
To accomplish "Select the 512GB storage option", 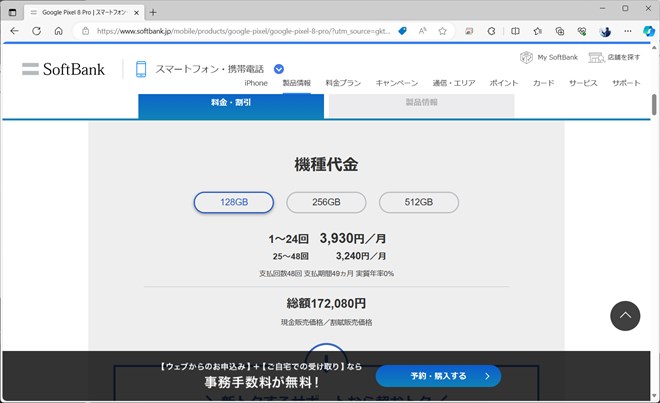I will point(419,202).
